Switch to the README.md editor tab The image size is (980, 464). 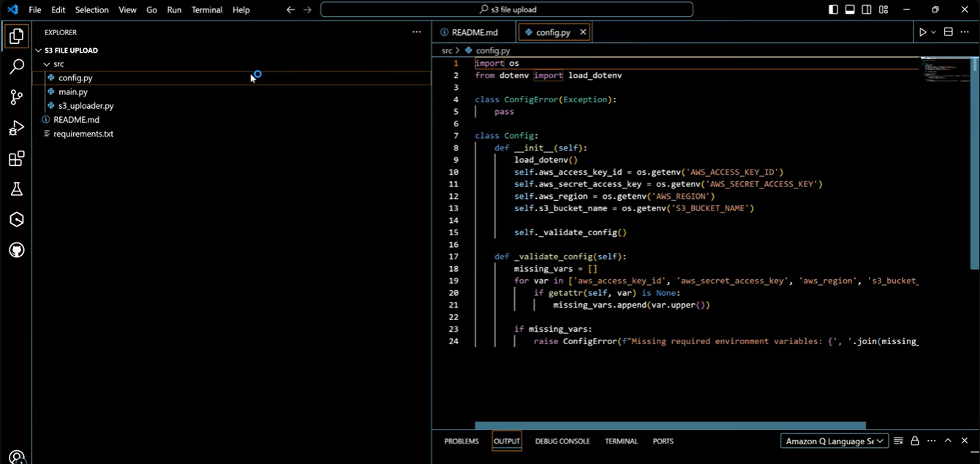475,32
